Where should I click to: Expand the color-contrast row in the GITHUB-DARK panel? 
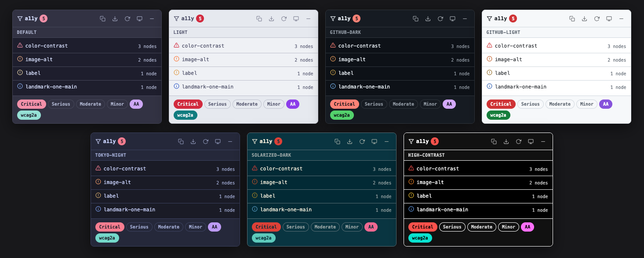[x=400, y=46]
